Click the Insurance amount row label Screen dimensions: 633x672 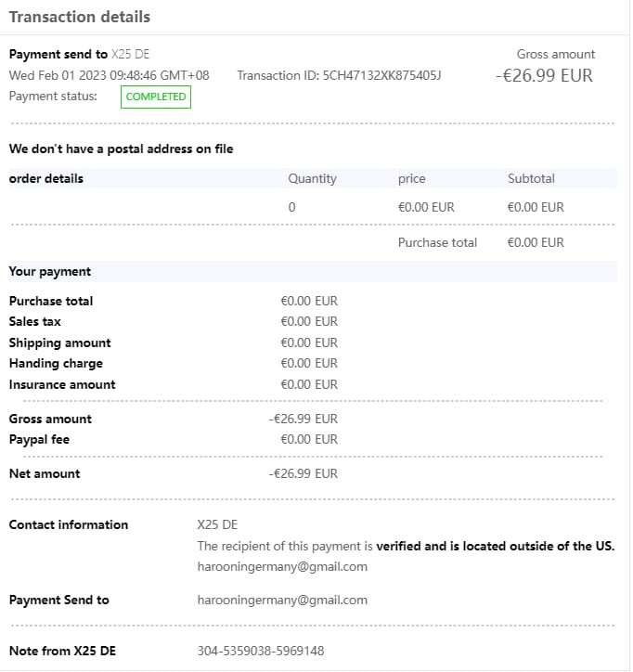[x=62, y=384]
